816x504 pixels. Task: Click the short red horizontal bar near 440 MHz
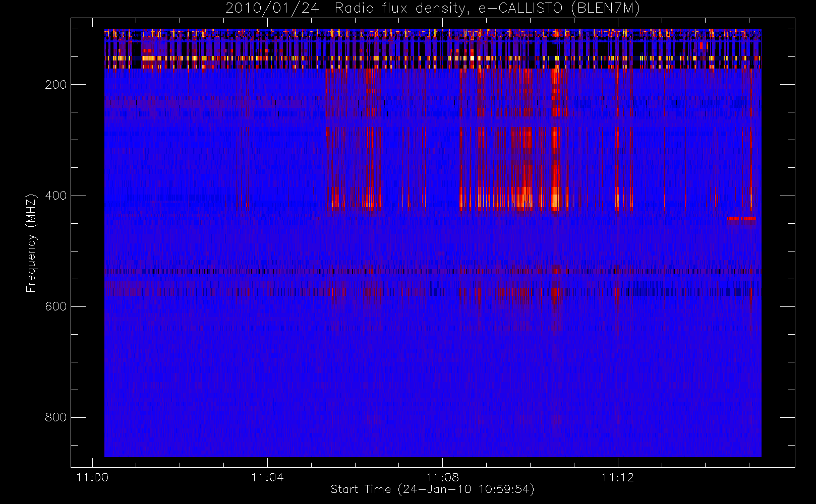(x=741, y=219)
